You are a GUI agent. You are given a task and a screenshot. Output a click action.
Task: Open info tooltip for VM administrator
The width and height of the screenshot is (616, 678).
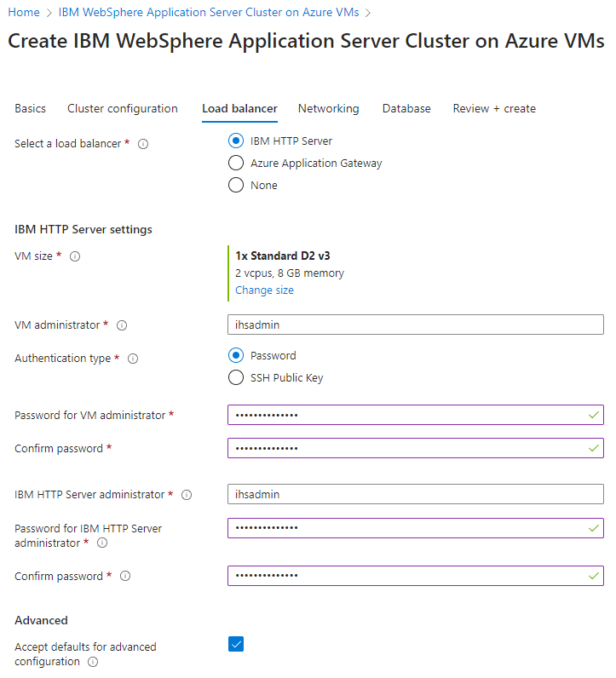point(122,325)
